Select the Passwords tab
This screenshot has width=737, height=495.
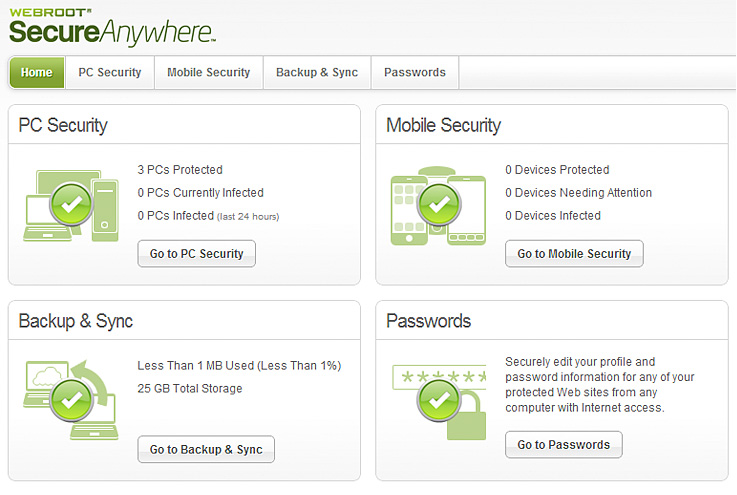[x=415, y=72]
